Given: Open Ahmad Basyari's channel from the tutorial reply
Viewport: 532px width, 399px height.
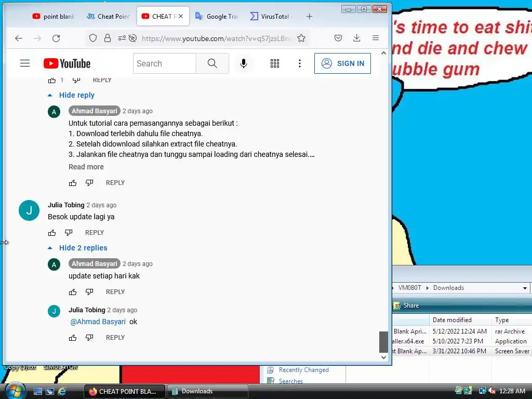Looking at the screenshot, I should 95,111.
